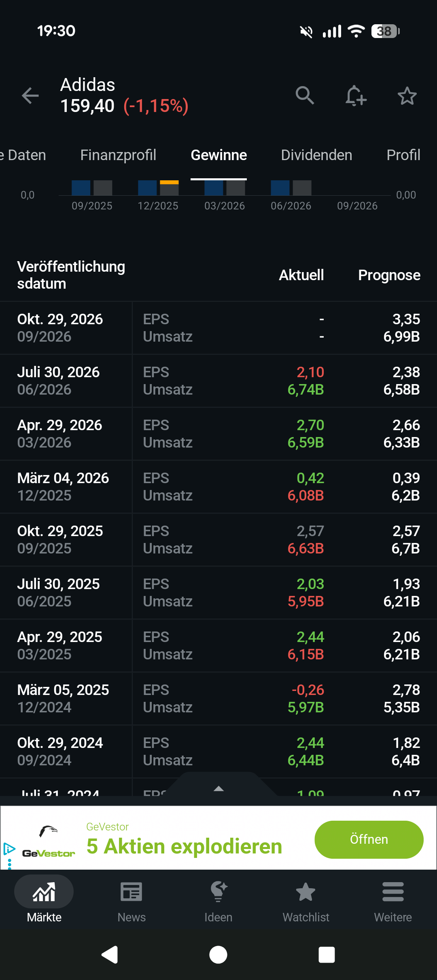This screenshot has height=980, width=437.
Task: Switch to the Finanzprofil tab
Action: pyautogui.click(x=118, y=155)
